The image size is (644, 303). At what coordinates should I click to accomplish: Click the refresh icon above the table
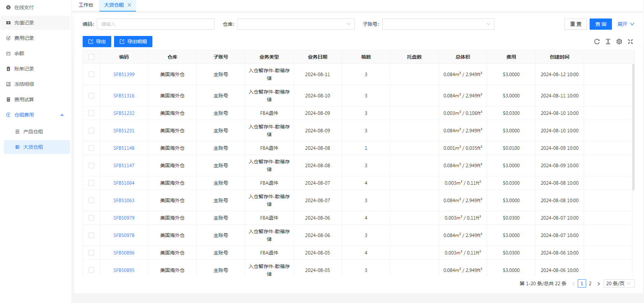click(x=597, y=42)
